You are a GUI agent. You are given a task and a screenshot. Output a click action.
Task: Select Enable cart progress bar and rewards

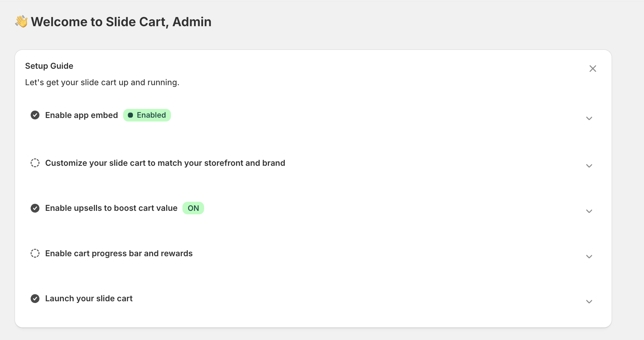click(x=119, y=253)
